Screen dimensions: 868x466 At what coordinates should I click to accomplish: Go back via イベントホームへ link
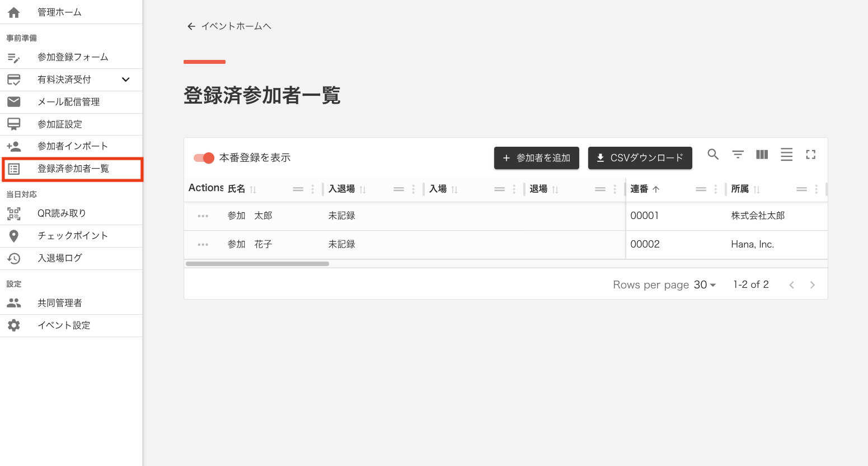point(228,26)
